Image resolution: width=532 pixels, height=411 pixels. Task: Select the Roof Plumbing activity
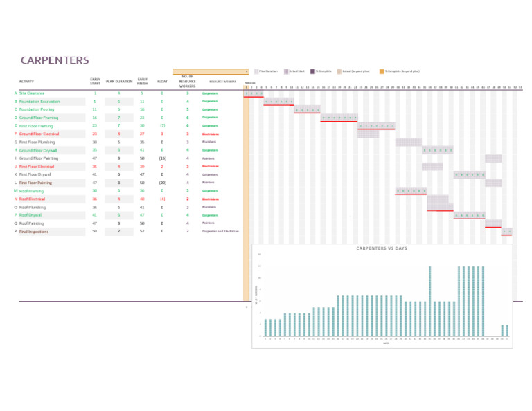coord(33,208)
